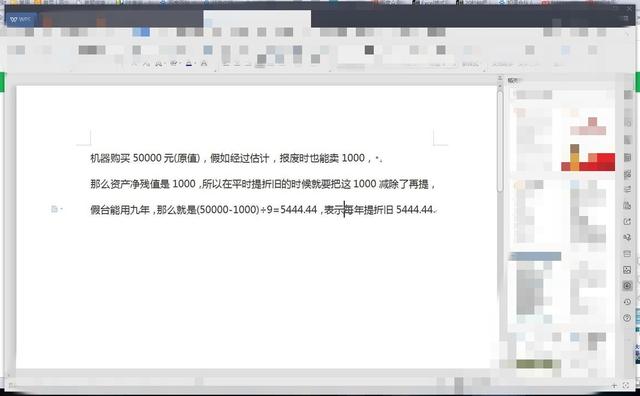Click the fullscreen icon at the bottom right corner

pos(626,385)
